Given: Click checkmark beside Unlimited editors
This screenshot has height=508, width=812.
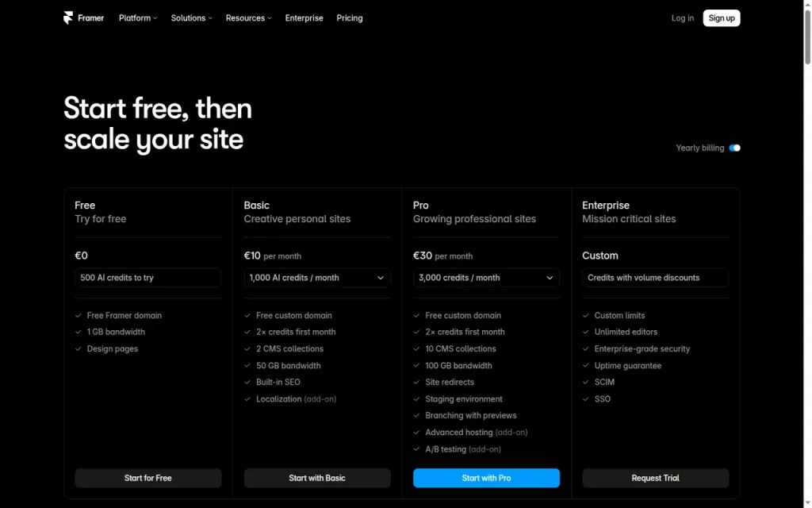Looking at the screenshot, I should 586,332.
